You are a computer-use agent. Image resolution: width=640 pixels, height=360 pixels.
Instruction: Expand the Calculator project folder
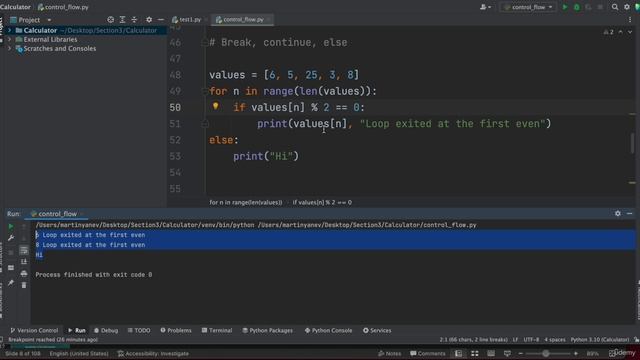(x=9, y=30)
